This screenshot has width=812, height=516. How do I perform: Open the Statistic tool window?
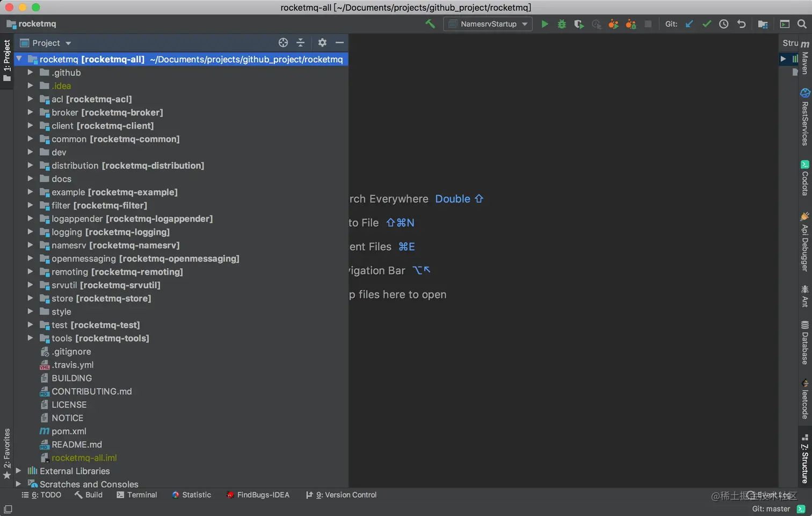[192, 495]
